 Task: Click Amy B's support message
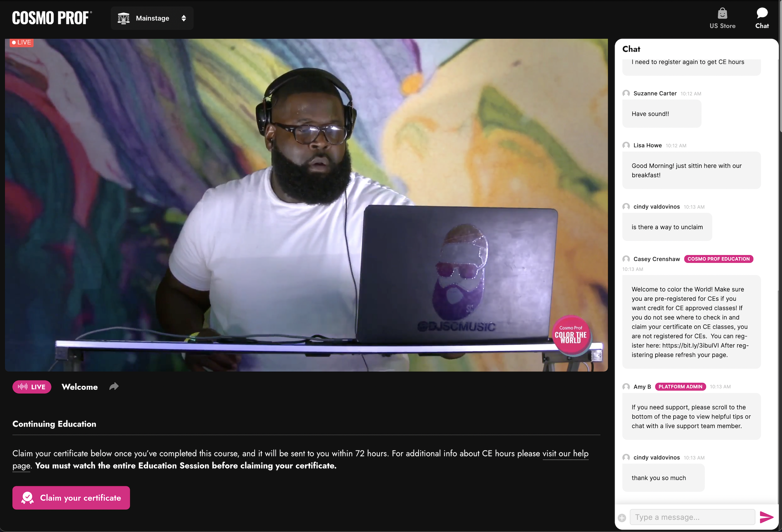click(x=691, y=416)
